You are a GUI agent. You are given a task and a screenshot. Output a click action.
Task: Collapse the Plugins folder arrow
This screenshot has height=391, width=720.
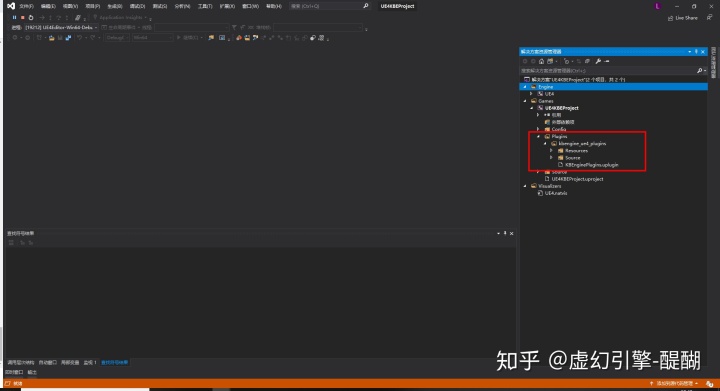538,136
